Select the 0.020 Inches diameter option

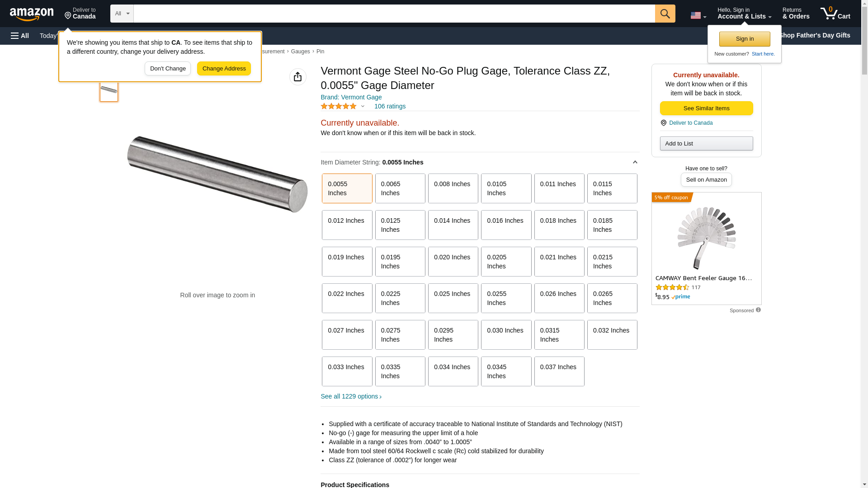pyautogui.click(x=453, y=262)
